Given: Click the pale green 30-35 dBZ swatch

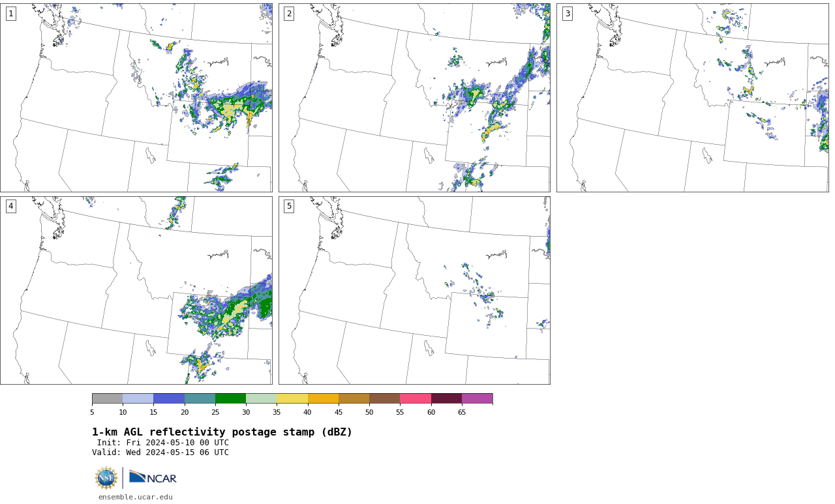Looking at the screenshot, I should (x=262, y=398).
